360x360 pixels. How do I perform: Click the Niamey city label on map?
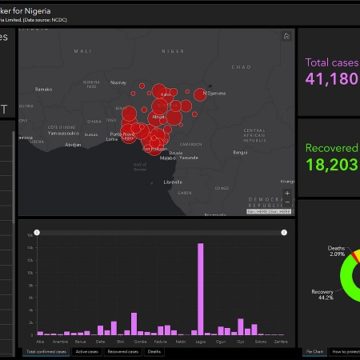tap(118, 82)
